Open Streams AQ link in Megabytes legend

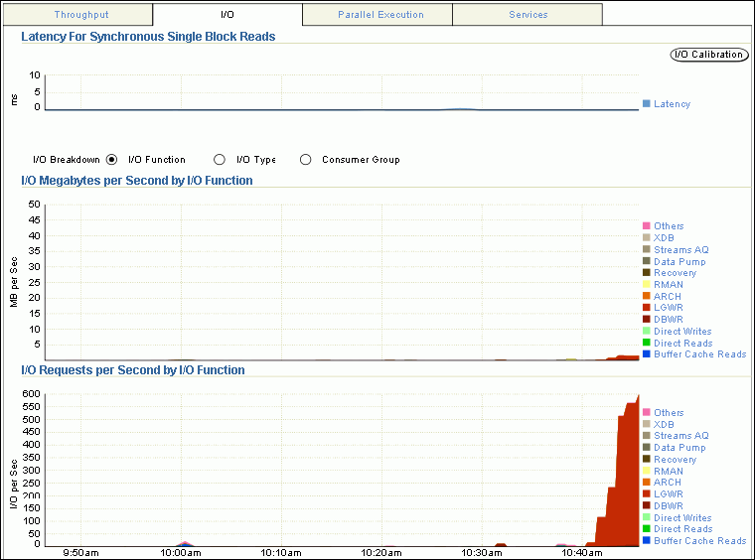[680, 249]
